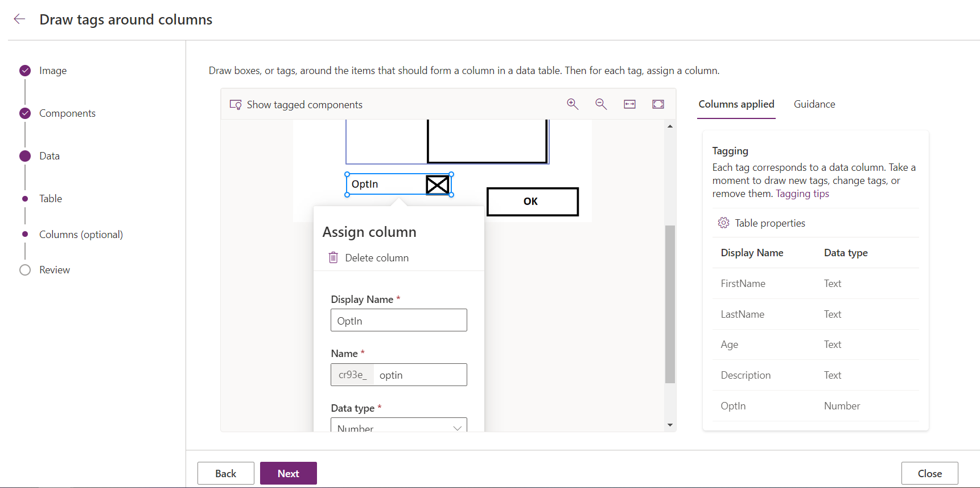Click the canvas scrollbar up arrow
This screenshot has width=980, height=488.
click(670, 126)
